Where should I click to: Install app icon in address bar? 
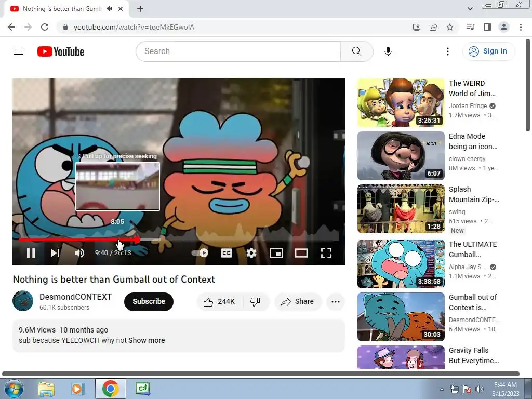pyautogui.click(x=416, y=27)
